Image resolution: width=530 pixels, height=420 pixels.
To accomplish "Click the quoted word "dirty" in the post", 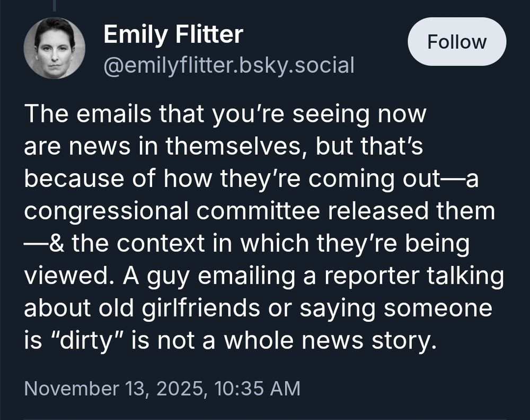I will click(x=81, y=341).
